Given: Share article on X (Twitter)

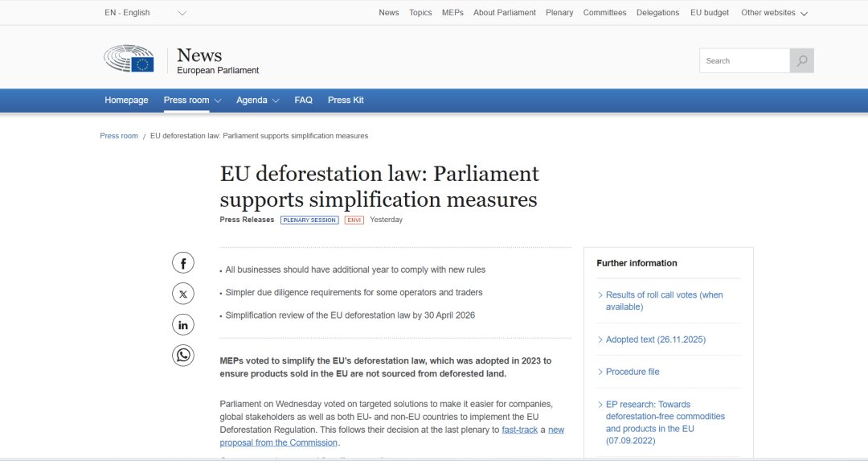Looking at the screenshot, I should pyautogui.click(x=183, y=294).
